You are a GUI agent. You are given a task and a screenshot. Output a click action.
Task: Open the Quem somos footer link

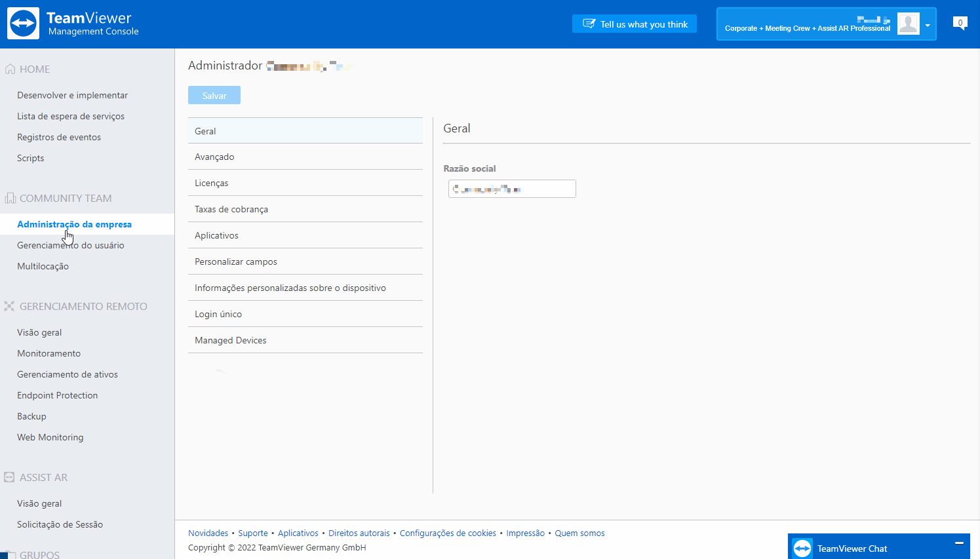[580, 533]
